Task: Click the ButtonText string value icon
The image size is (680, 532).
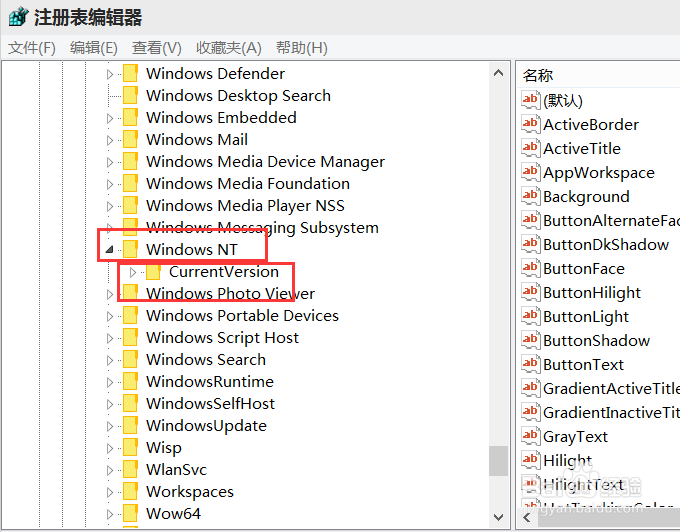Action: tap(531, 364)
